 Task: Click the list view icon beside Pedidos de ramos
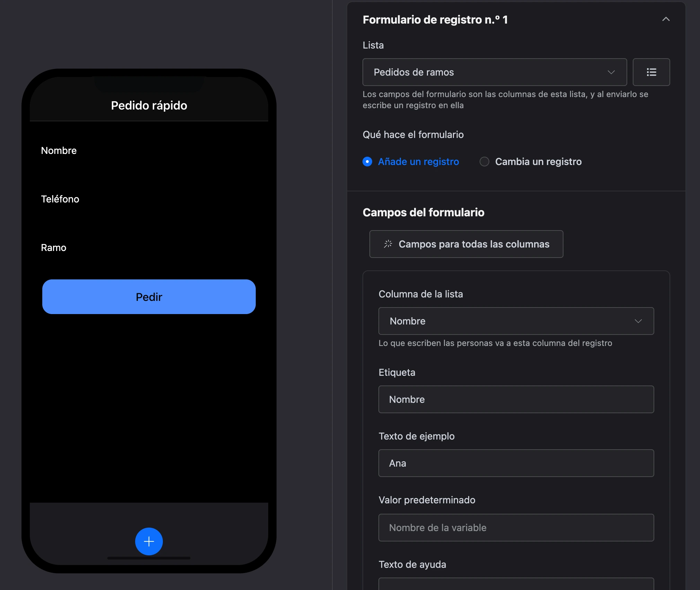click(651, 72)
